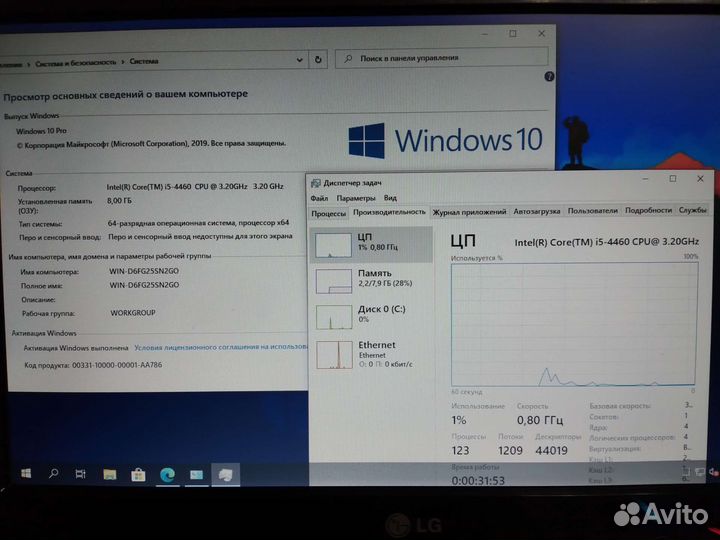Select the Память performance item
This screenshot has width=720, height=540.
(371, 280)
